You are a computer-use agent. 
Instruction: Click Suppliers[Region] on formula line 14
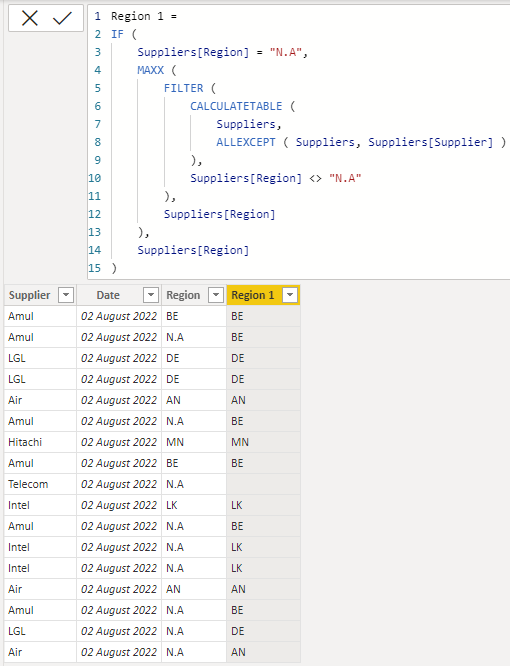pyautogui.click(x=193, y=250)
